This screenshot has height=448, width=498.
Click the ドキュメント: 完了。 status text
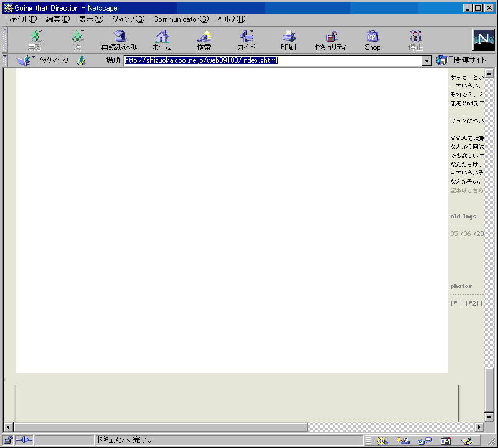coord(124,440)
